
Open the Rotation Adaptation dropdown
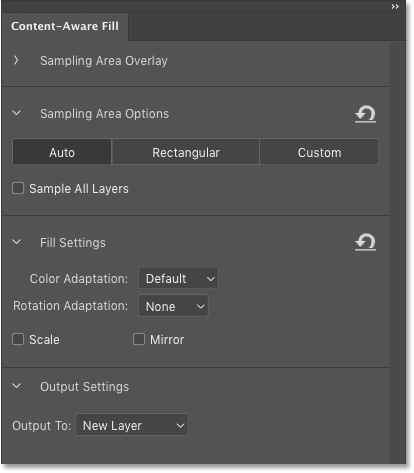coord(173,306)
